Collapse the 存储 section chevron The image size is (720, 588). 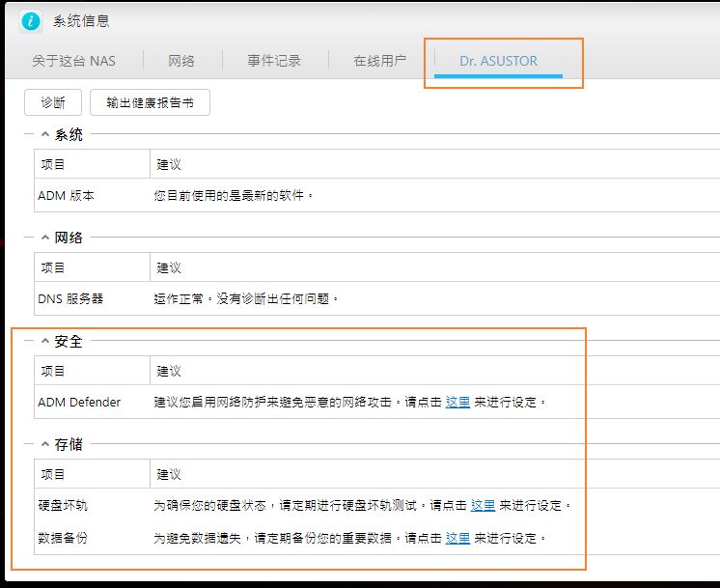tap(45, 444)
